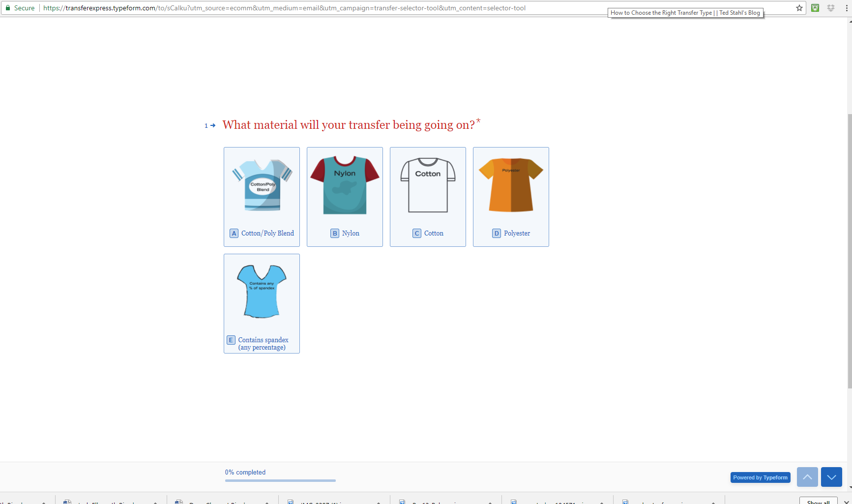
Task: Select the Nylon material option
Action: tap(345, 197)
